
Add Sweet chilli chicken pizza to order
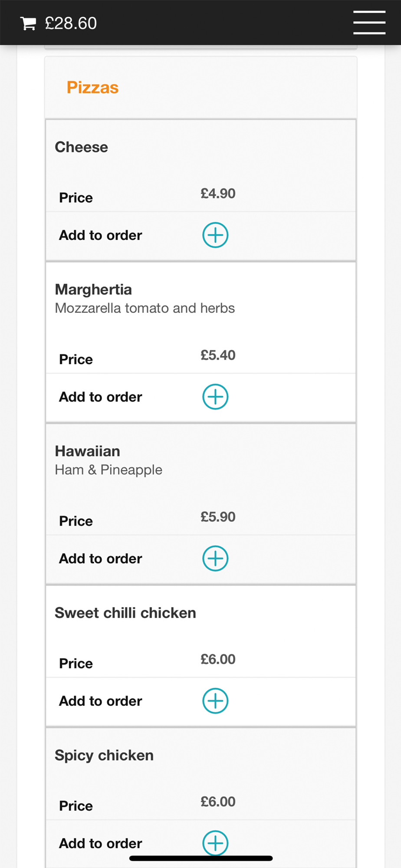click(x=215, y=701)
